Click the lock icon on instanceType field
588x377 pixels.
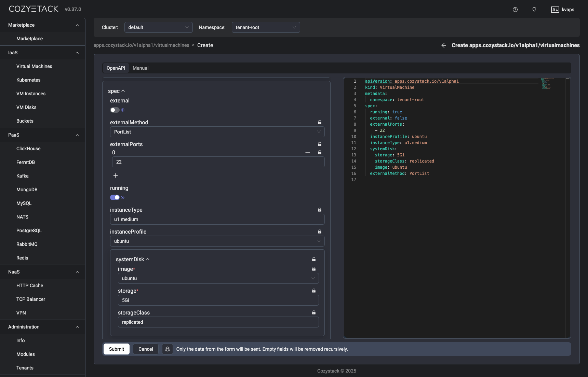click(319, 210)
